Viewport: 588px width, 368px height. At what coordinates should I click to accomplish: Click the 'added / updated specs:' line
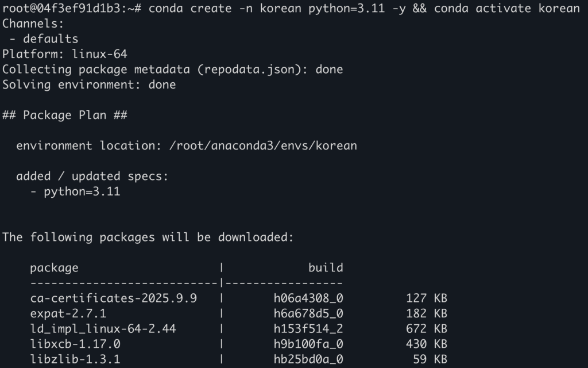(92, 176)
